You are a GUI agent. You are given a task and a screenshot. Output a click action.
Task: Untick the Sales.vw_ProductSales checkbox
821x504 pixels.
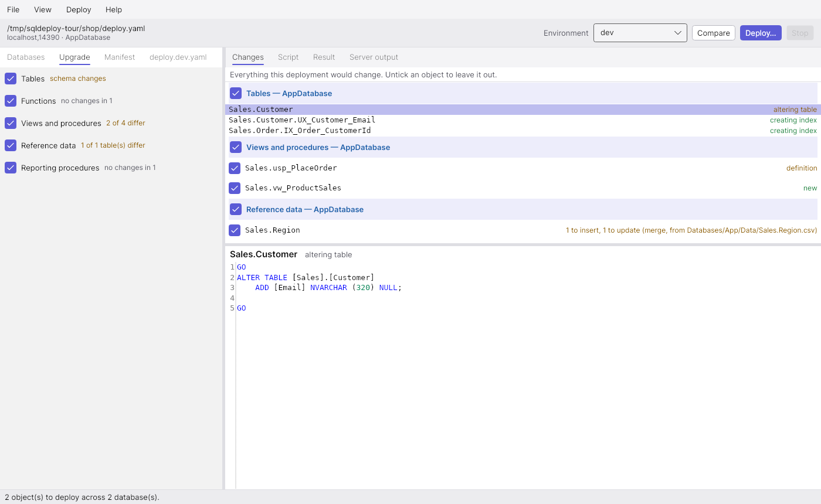click(x=235, y=188)
